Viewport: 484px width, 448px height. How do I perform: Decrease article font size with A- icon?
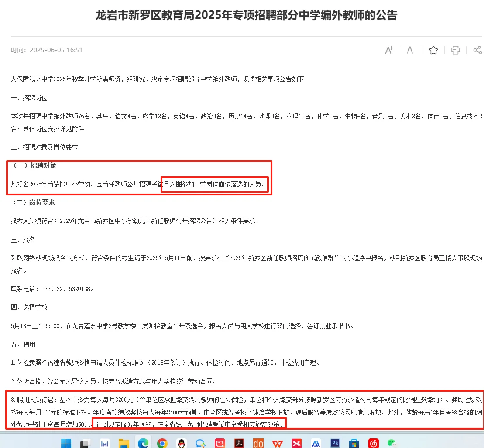pos(411,50)
